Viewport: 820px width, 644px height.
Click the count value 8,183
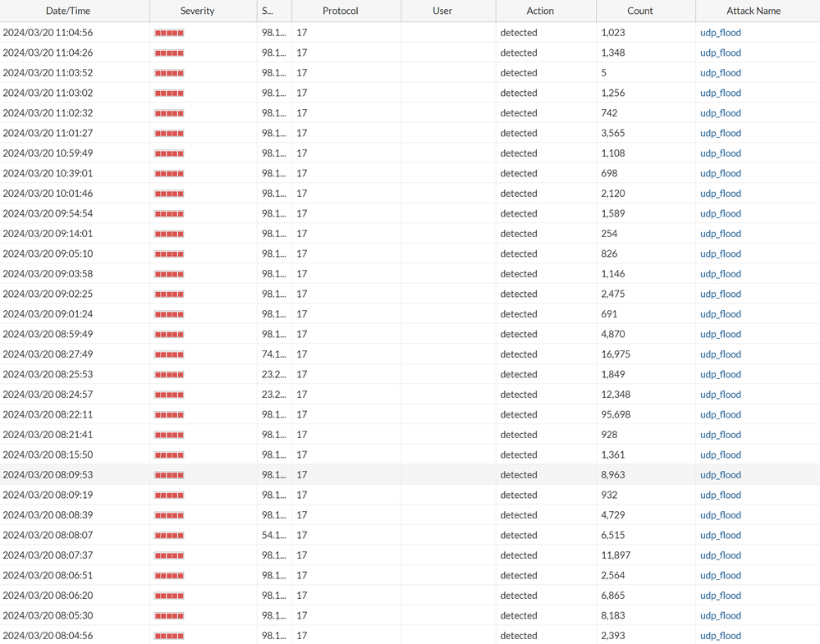(613, 616)
